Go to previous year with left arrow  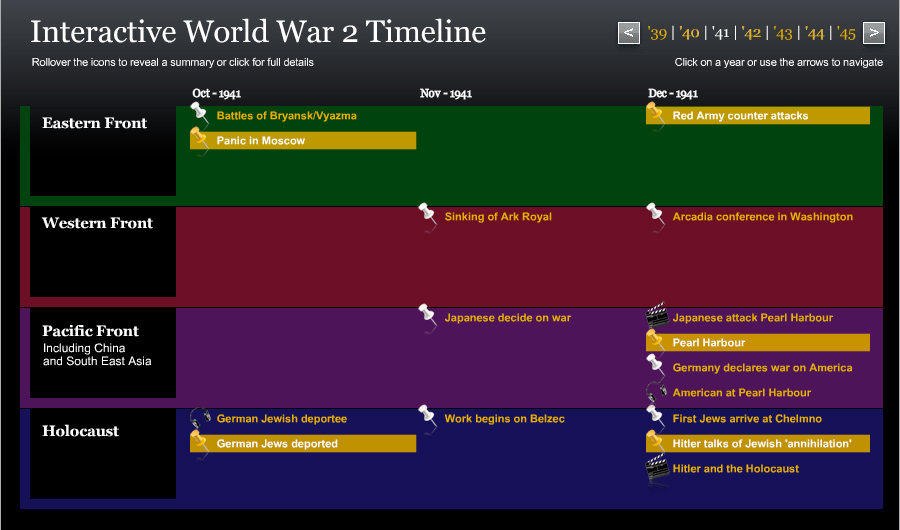[629, 33]
